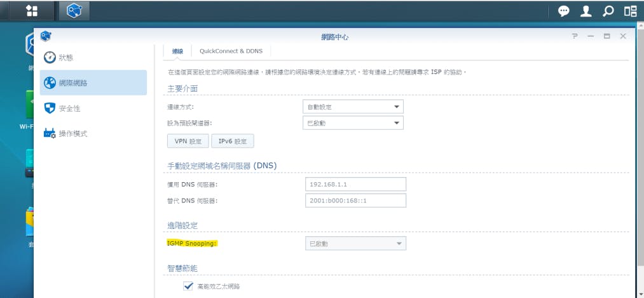Screen dimensions: 644x298
Task: Minimize the 網路中心 window
Action: click(591, 36)
